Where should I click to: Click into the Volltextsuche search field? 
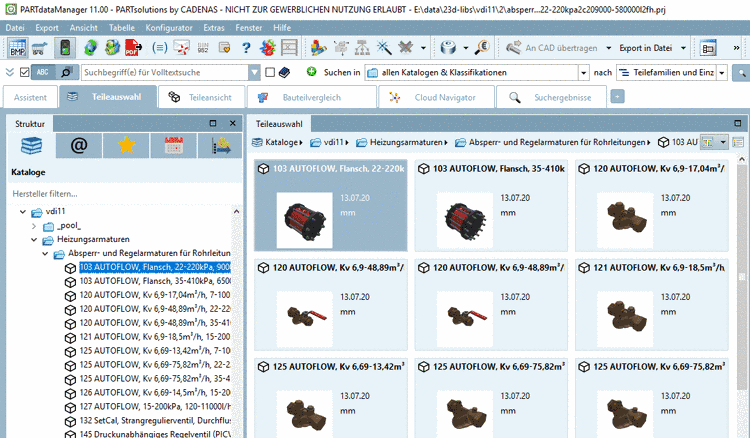(165, 72)
